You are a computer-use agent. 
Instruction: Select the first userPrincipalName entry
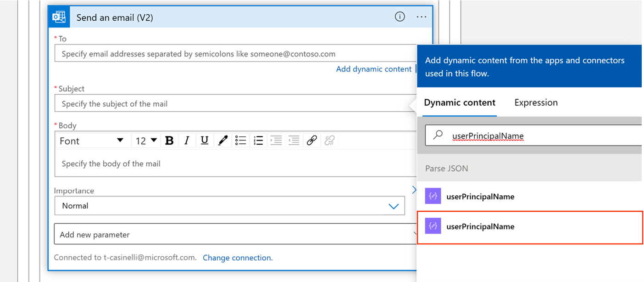click(529, 196)
